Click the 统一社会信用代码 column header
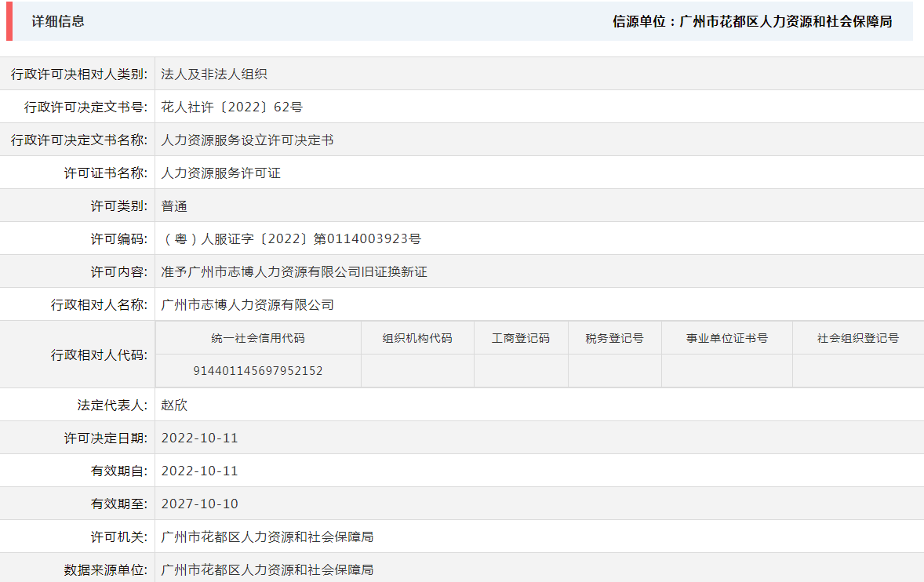This screenshot has width=924, height=582. coord(258,338)
